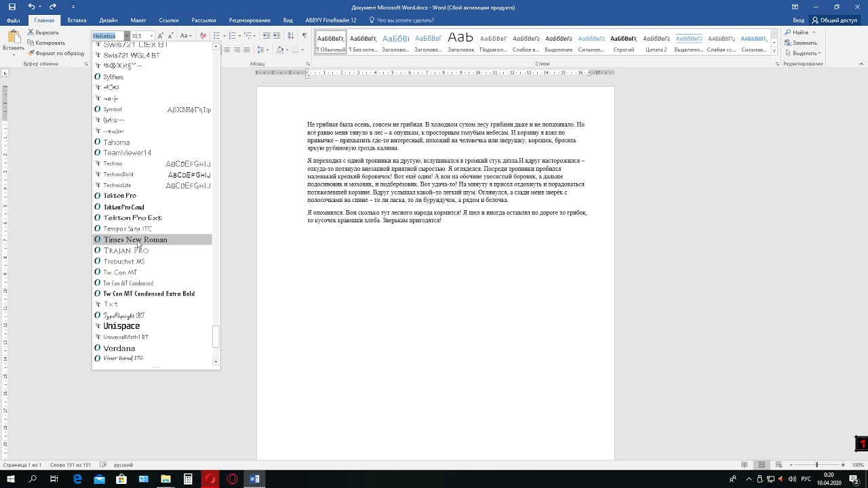The image size is (868, 488).
Task: Switch to Read Mode view in status bar
Action: (x=745, y=465)
